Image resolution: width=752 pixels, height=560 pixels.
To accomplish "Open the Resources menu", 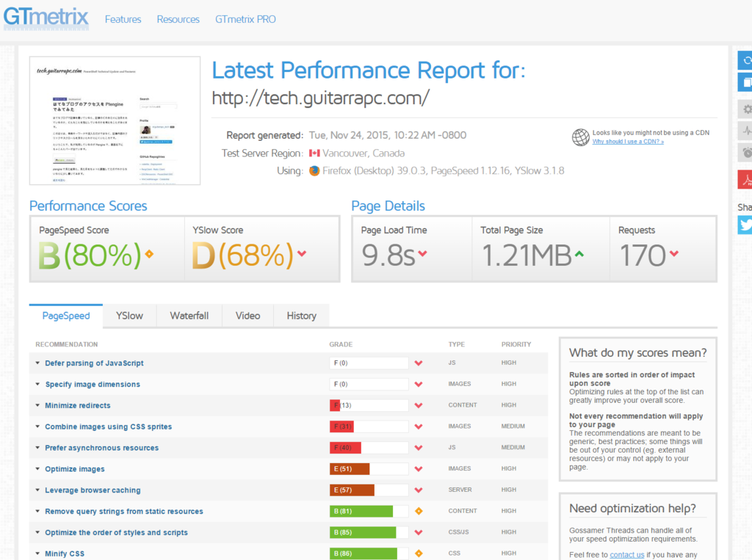I will [178, 19].
